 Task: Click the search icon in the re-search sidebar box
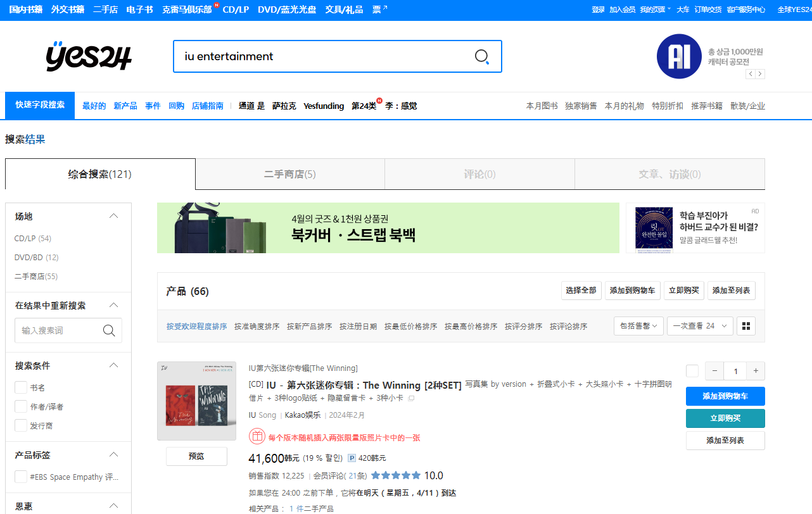[x=109, y=330]
